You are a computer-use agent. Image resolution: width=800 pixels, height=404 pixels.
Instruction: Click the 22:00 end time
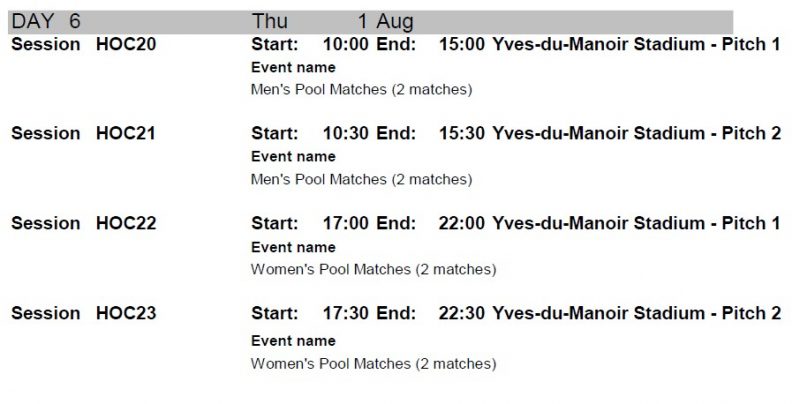[462, 224]
